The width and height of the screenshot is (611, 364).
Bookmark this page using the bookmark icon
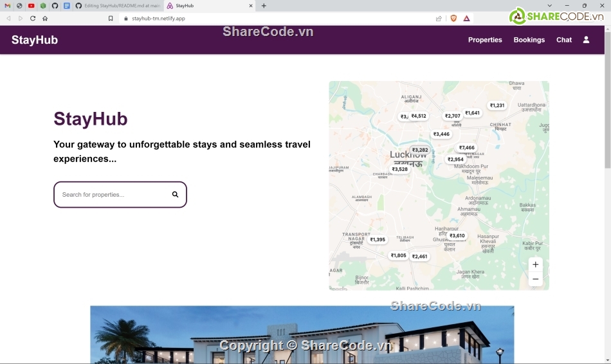click(111, 19)
